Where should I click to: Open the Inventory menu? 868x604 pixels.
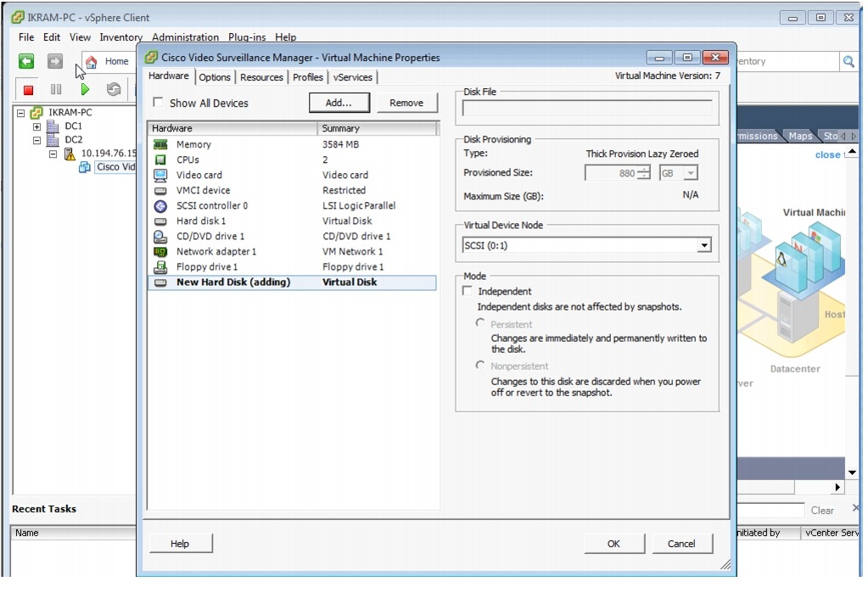[120, 36]
